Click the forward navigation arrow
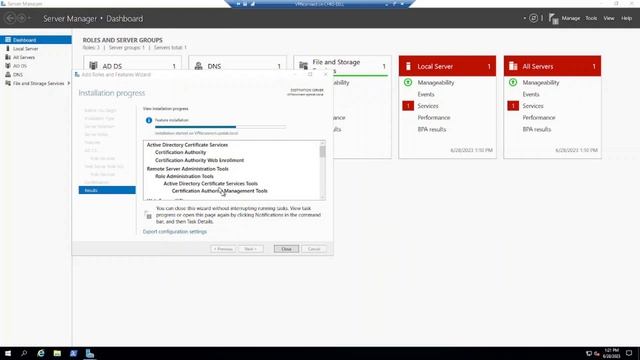Viewport: 640px width, 360px height. pyautogui.click(x=21, y=18)
